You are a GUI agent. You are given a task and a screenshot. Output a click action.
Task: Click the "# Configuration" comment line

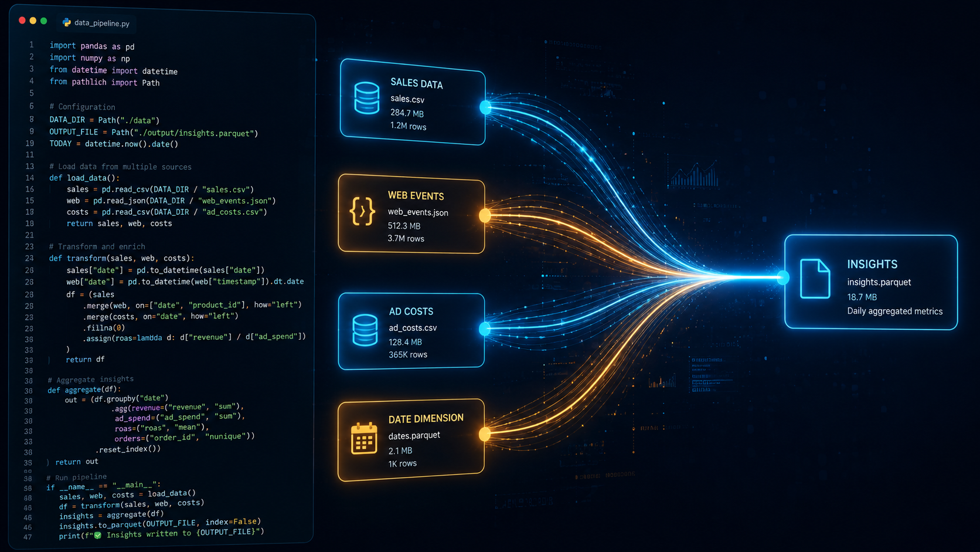click(x=82, y=107)
